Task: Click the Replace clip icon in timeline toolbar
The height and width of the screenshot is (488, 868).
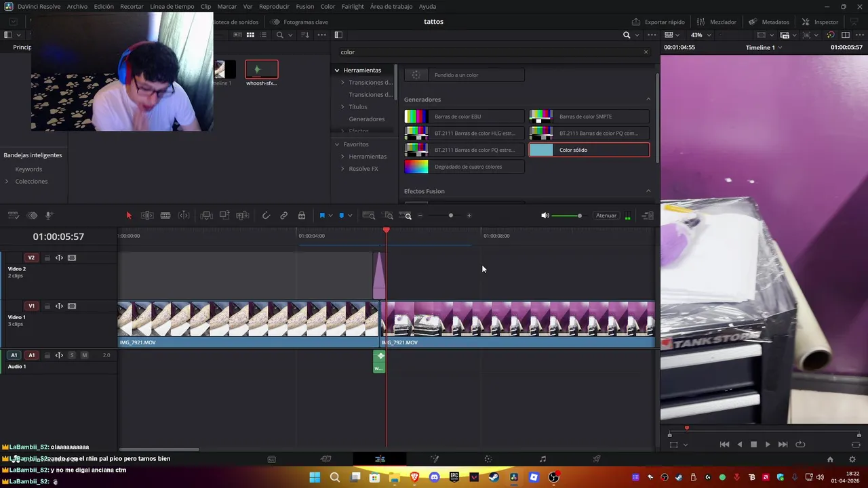Action: 243,216
